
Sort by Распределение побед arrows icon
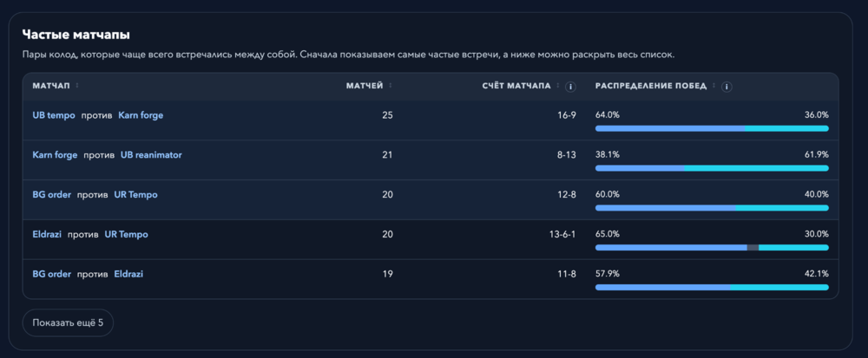tap(714, 86)
